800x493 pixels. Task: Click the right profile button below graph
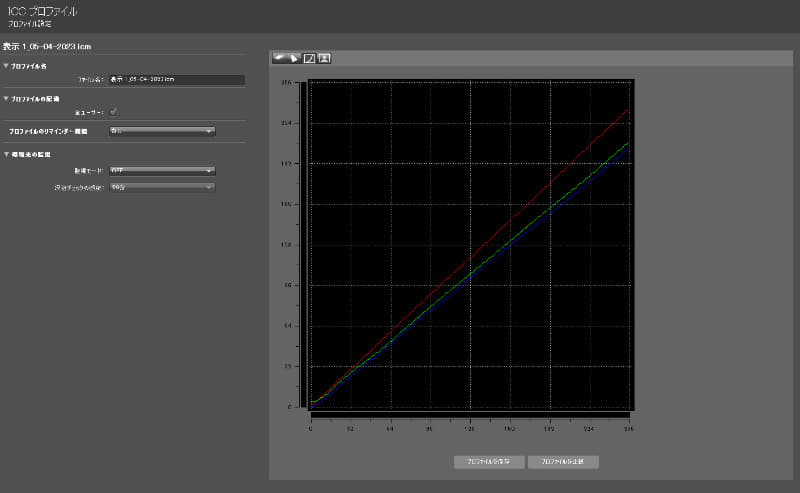coord(563,462)
